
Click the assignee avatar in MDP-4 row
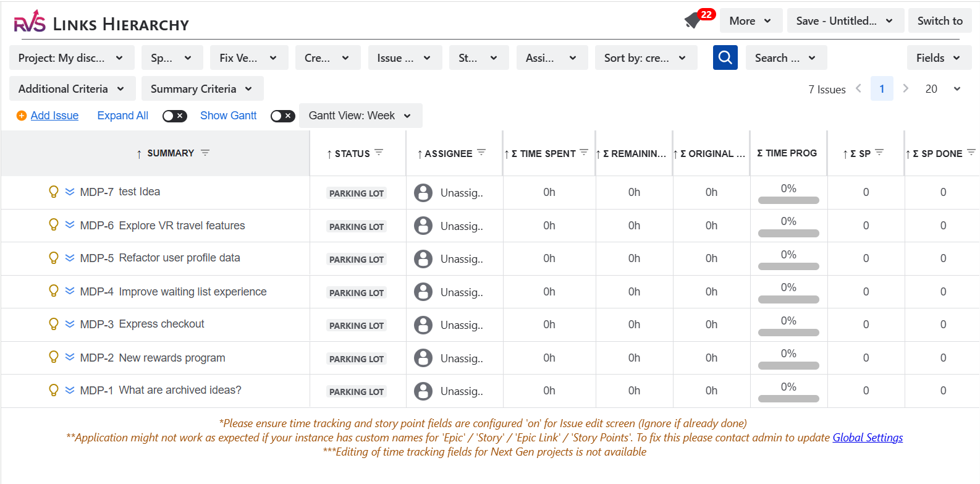tap(423, 292)
